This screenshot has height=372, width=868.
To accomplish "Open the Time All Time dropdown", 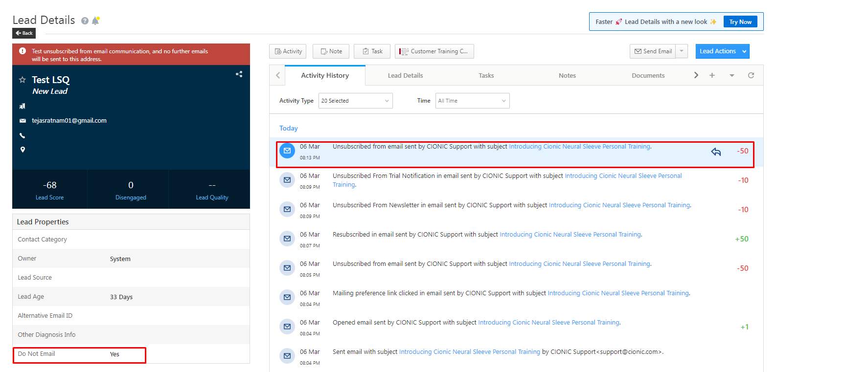I will (x=472, y=101).
